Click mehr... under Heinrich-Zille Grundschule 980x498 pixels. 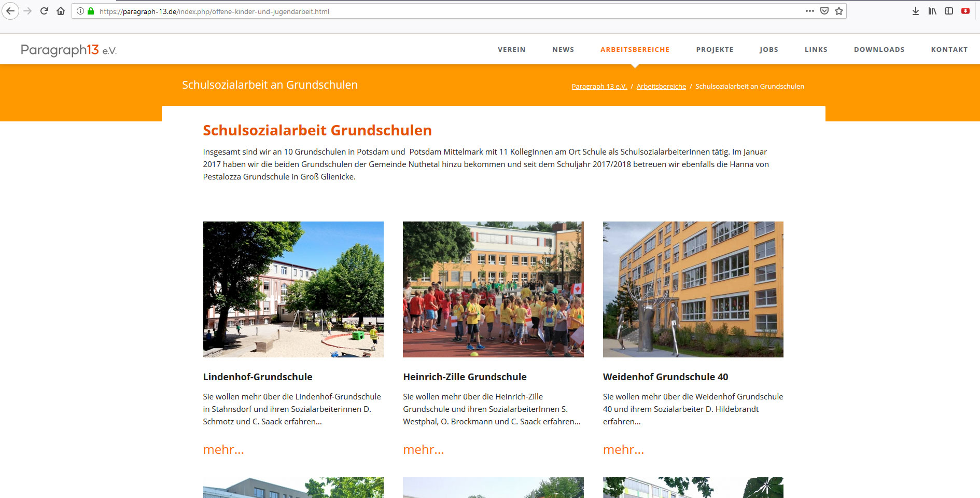tap(424, 450)
